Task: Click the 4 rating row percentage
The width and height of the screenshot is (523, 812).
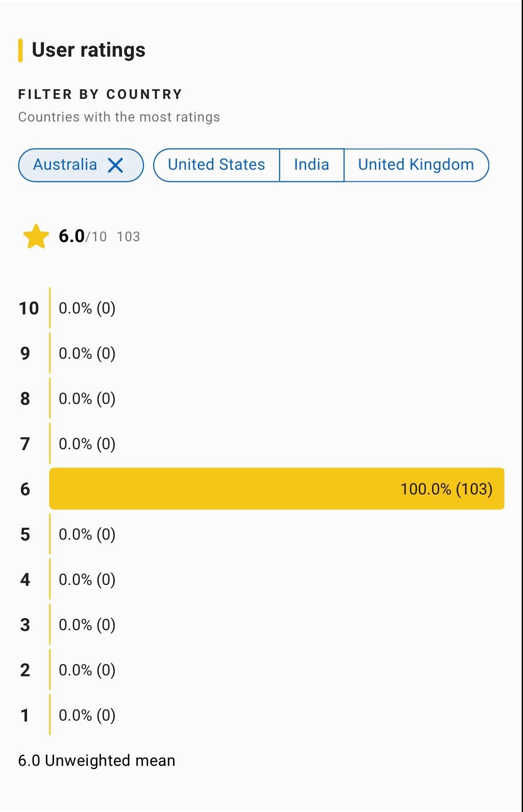Action: click(87, 580)
